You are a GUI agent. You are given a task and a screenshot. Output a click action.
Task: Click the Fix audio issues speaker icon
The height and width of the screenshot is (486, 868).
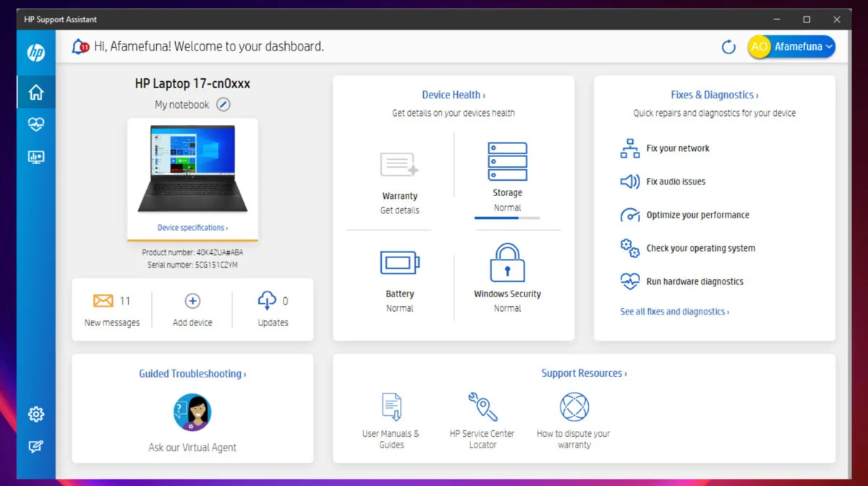[630, 182]
